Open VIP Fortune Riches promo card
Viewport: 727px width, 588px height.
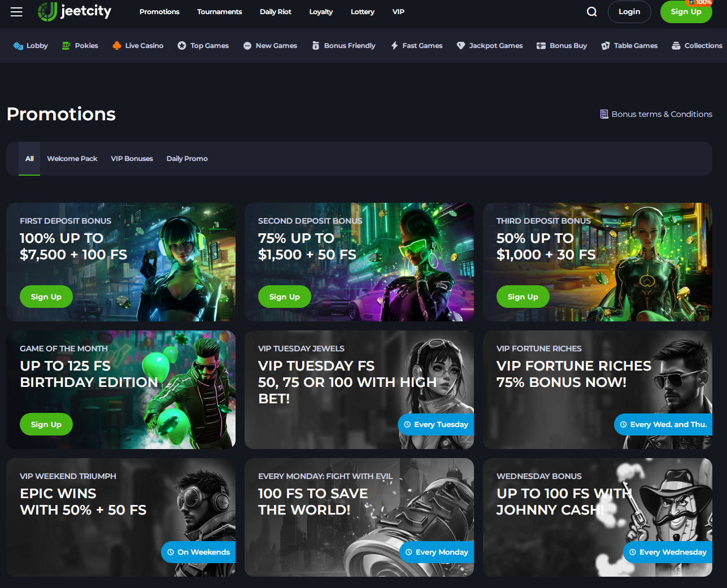[598, 390]
